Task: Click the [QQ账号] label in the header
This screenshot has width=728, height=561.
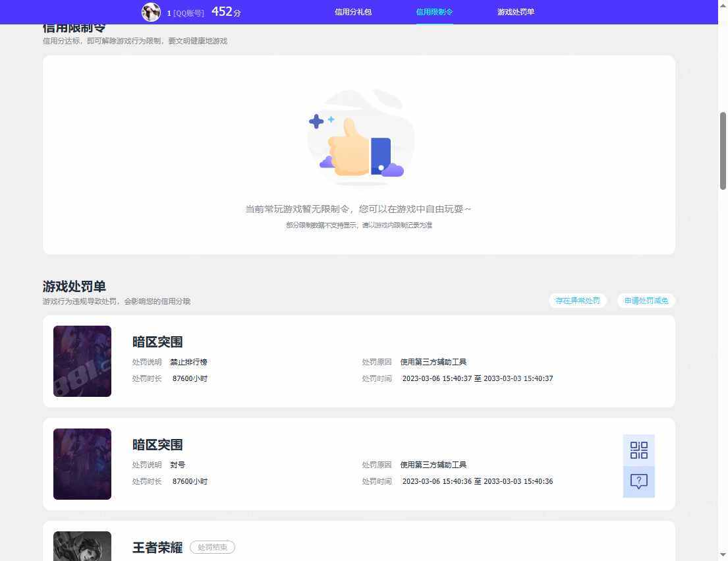Action: (x=188, y=13)
